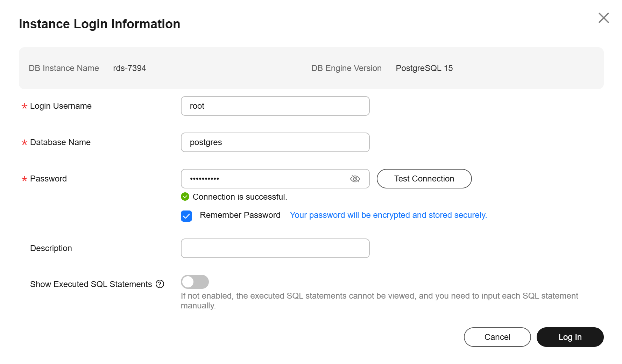Reveal password using the eye icon

click(x=355, y=179)
